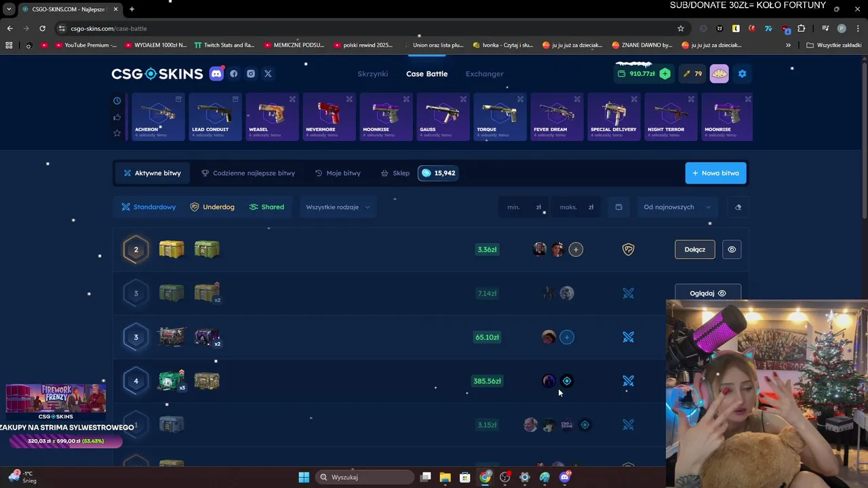Go to Exchanger section

click(484, 74)
